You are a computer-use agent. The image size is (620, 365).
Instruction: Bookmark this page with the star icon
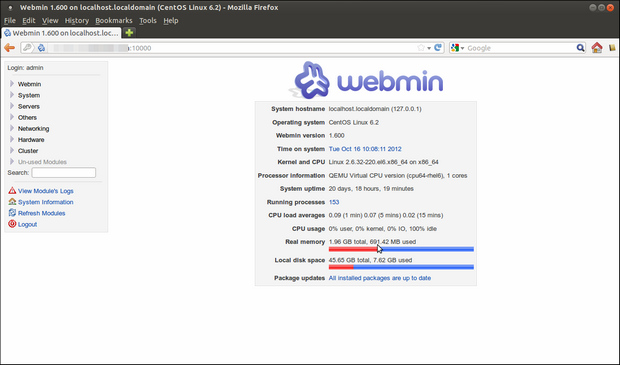click(421, 48)
